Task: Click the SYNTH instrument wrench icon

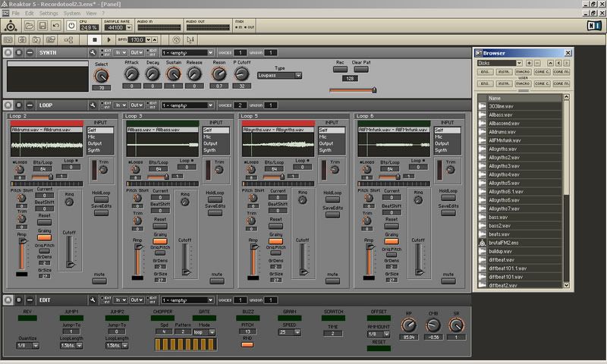Action: pos(93,52)
